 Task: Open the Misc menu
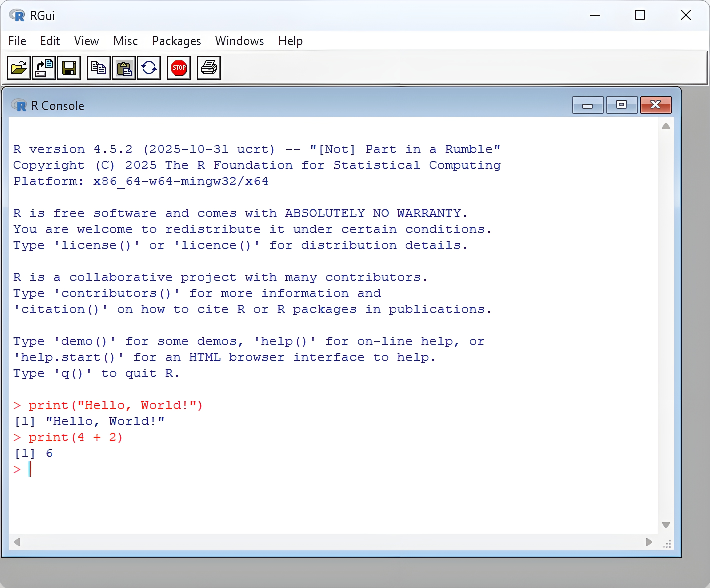coord(125,41)
